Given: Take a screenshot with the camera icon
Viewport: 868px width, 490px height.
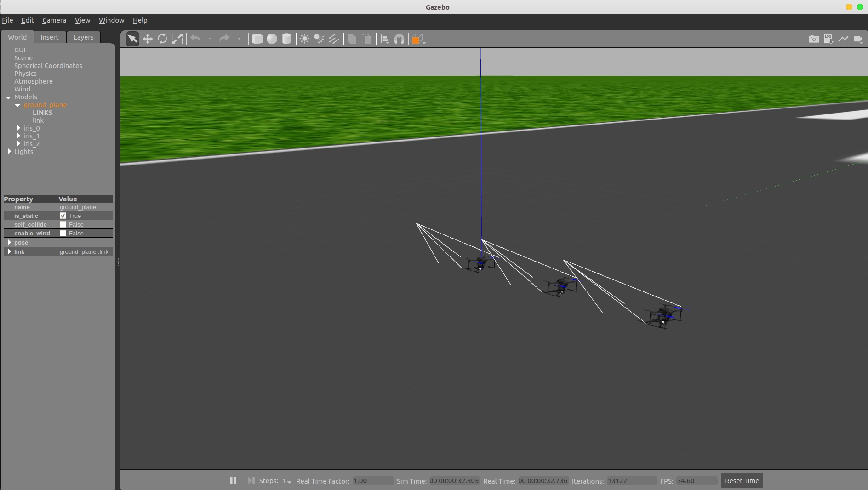Looking at the screenshot, I should tap(814, 39).
